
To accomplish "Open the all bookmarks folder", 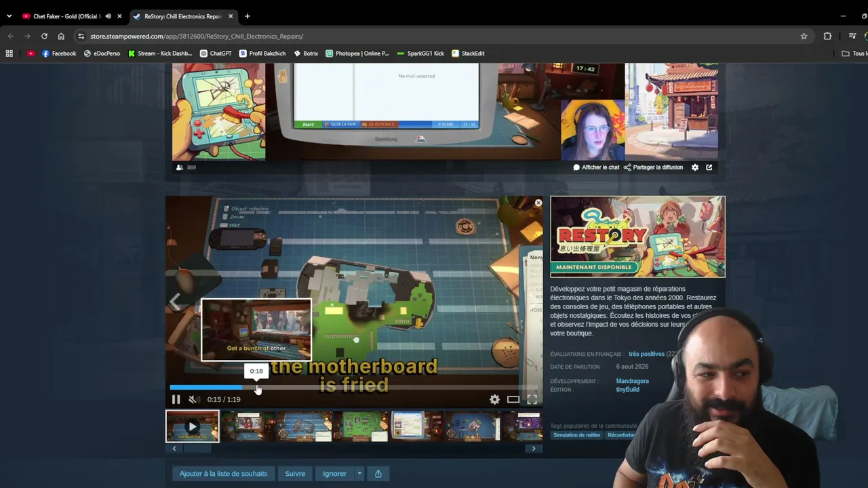I will click(854, 54).
